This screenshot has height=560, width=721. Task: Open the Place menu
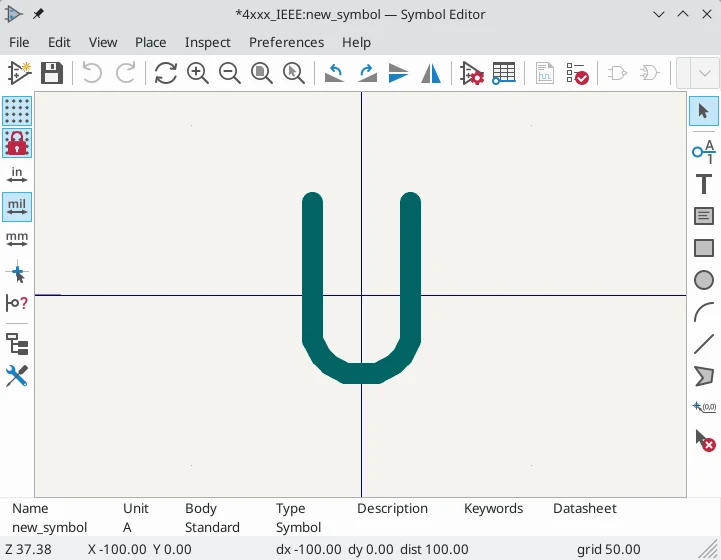151,42
